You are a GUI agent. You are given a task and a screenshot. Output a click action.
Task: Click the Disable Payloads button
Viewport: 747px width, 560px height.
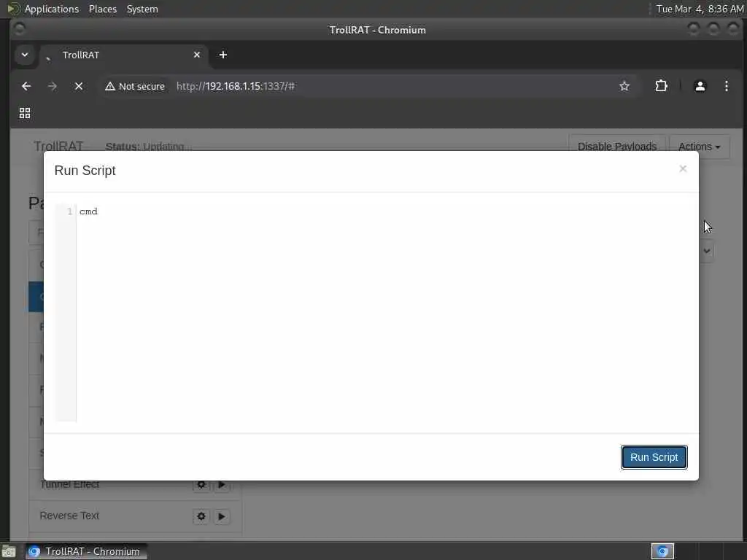click(x=617, y=146)
